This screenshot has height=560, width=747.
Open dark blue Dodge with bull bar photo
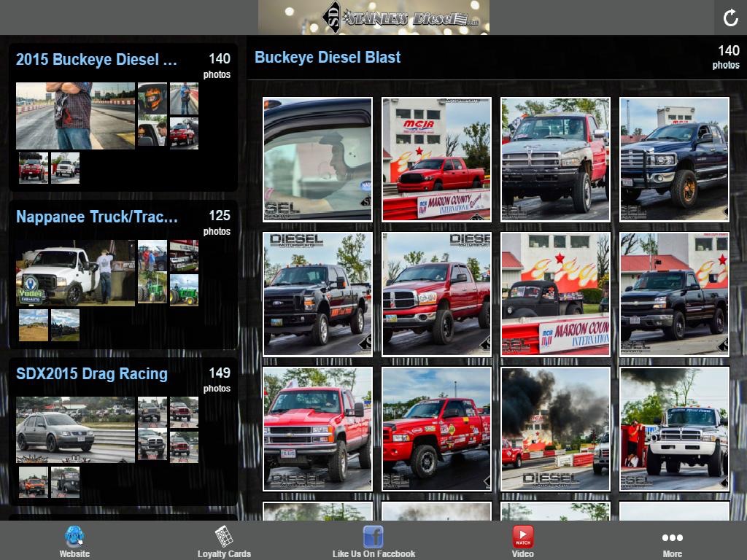674,160
